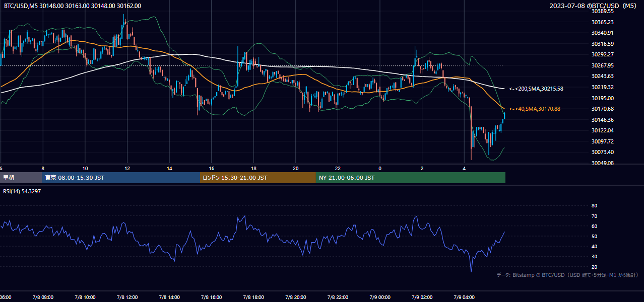Click the 7/9 00:00 date label

380,297
